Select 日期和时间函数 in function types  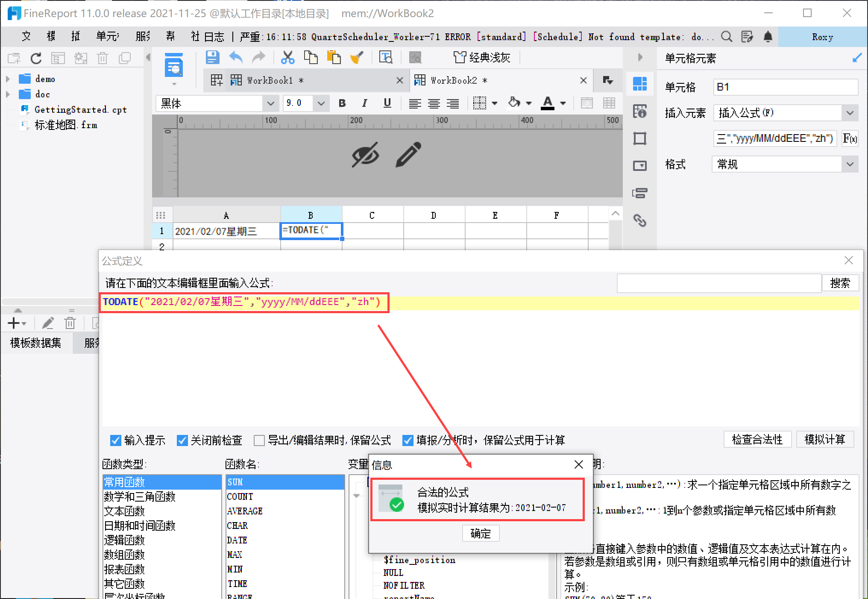[140, 526]
